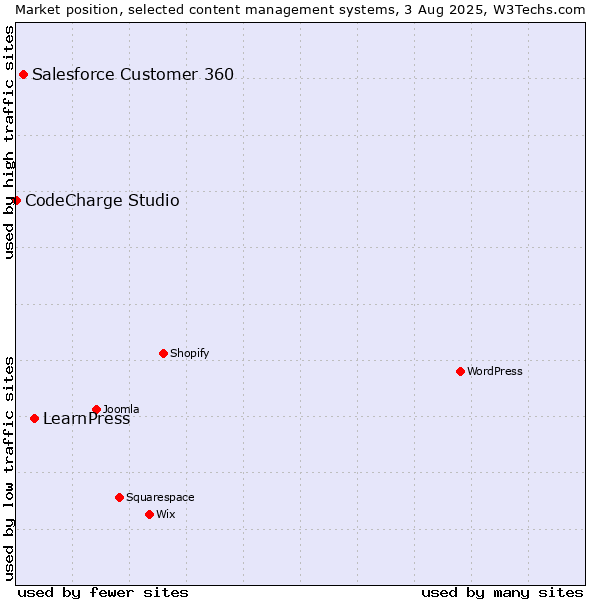Click the 'CodeCharge Studio' label
Viewport: 600px width, 600px height.
(102, 201)
